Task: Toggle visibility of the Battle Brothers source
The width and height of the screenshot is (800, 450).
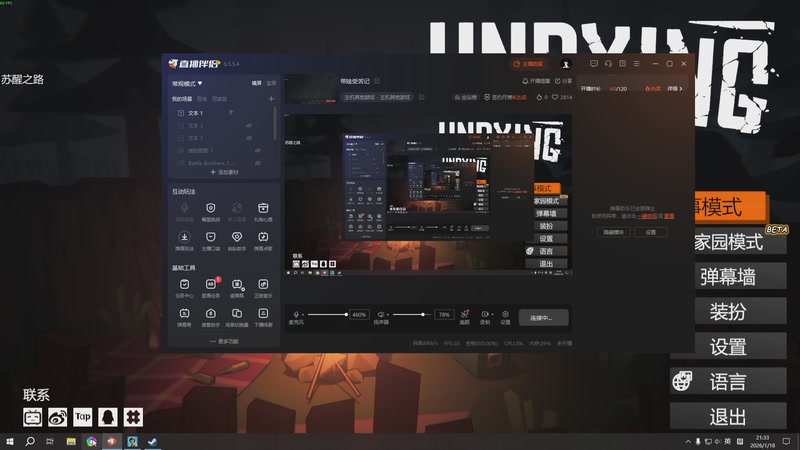Action: 258,163
